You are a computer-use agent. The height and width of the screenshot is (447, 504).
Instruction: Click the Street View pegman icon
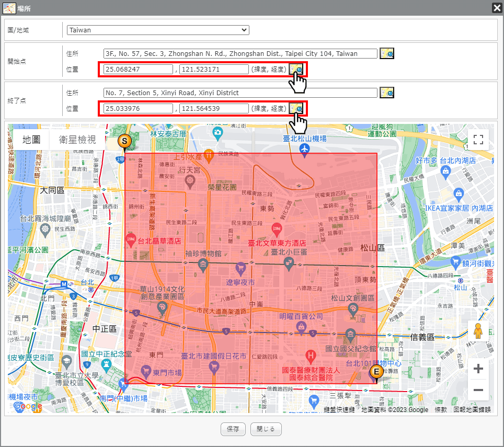478,330
